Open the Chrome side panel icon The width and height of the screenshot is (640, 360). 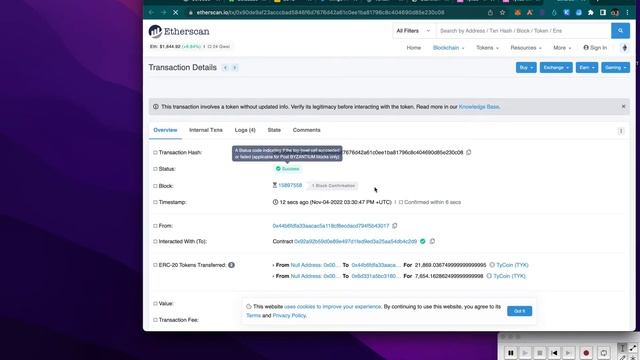point(603,13)
